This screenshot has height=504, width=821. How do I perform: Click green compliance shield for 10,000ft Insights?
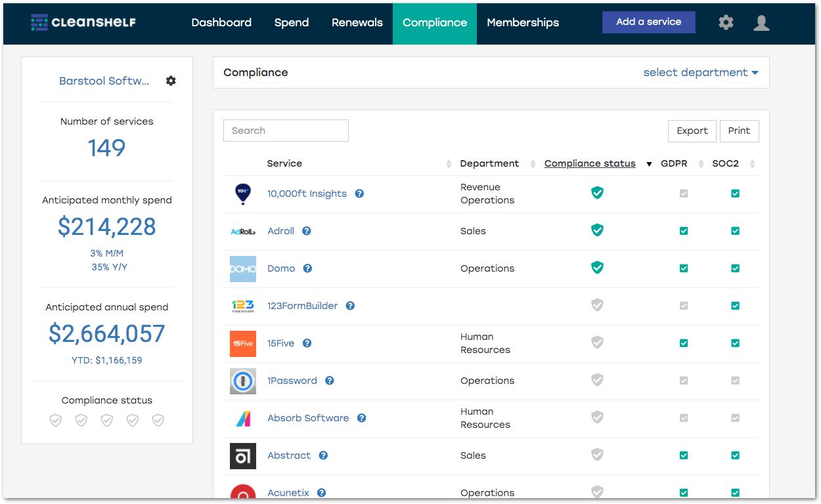click(x=597, y=192)
